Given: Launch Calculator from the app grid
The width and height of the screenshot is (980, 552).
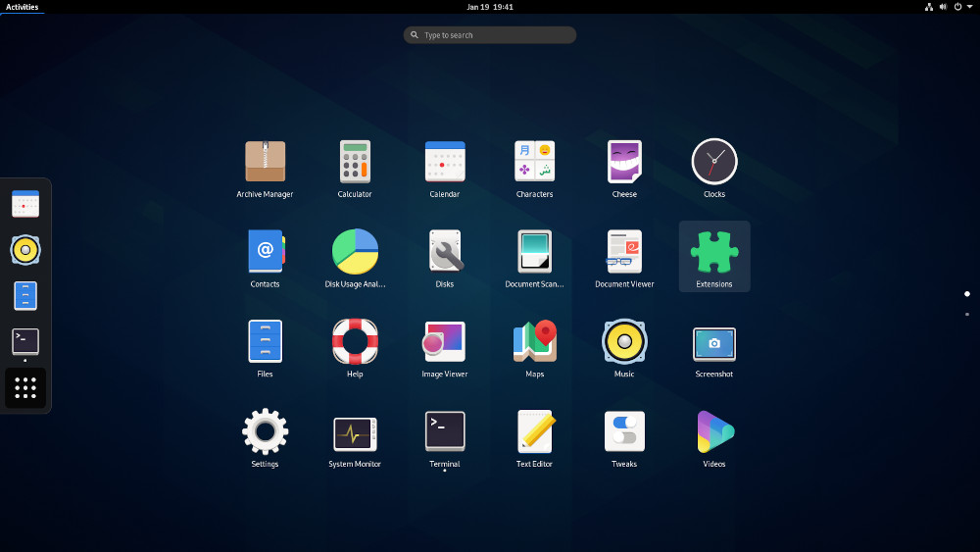Looking at the screenshot, I should tap(355, 168).
